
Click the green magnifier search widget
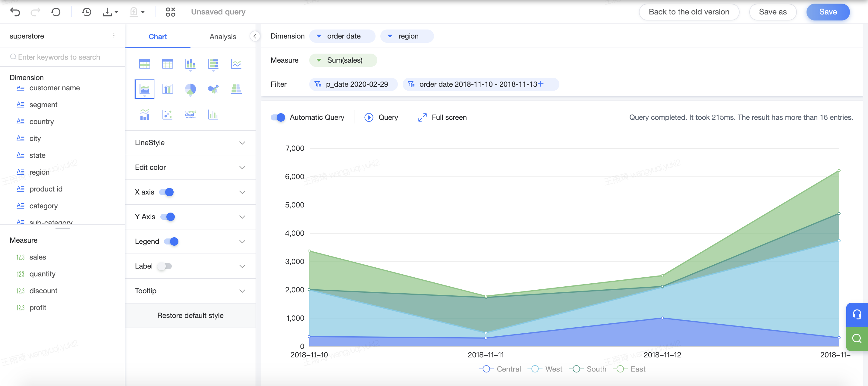coord(857,338)
